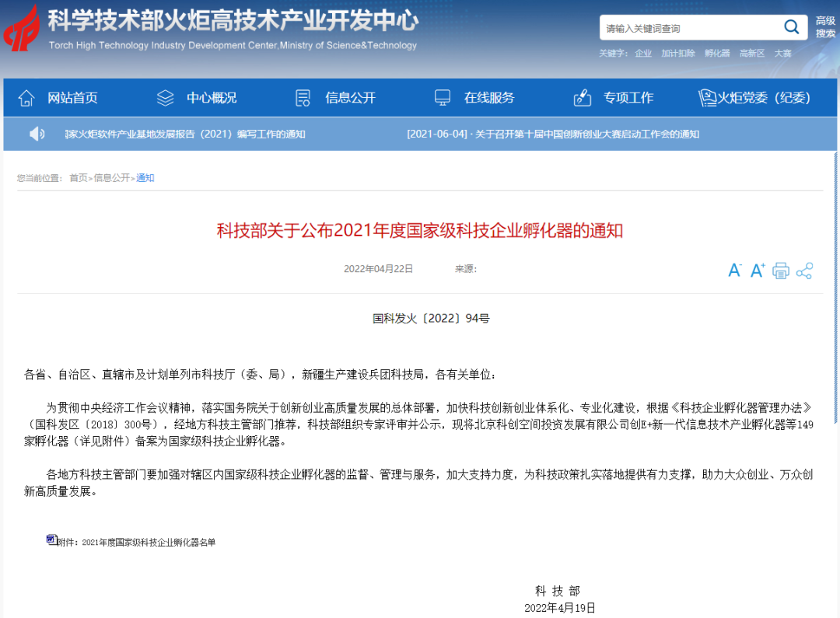Decrease text size with the A- icon
840x618 pixels.
click(x=734, y=270)
